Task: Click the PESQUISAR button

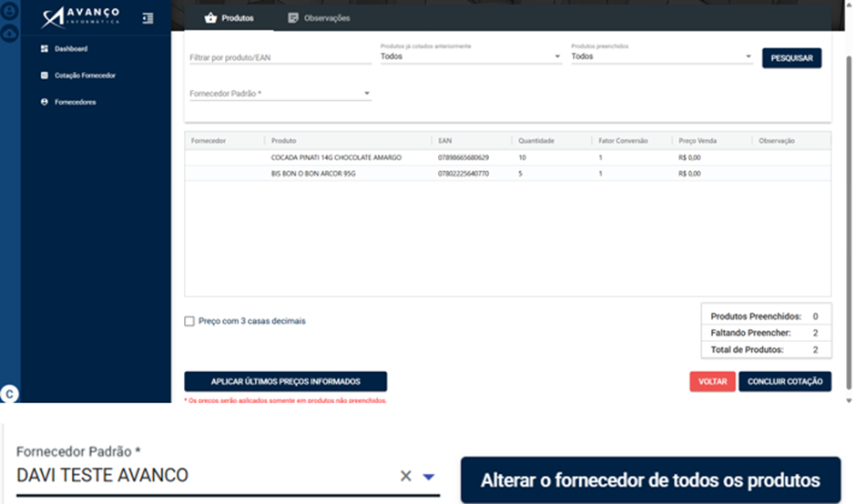Action: coord(791,58)
